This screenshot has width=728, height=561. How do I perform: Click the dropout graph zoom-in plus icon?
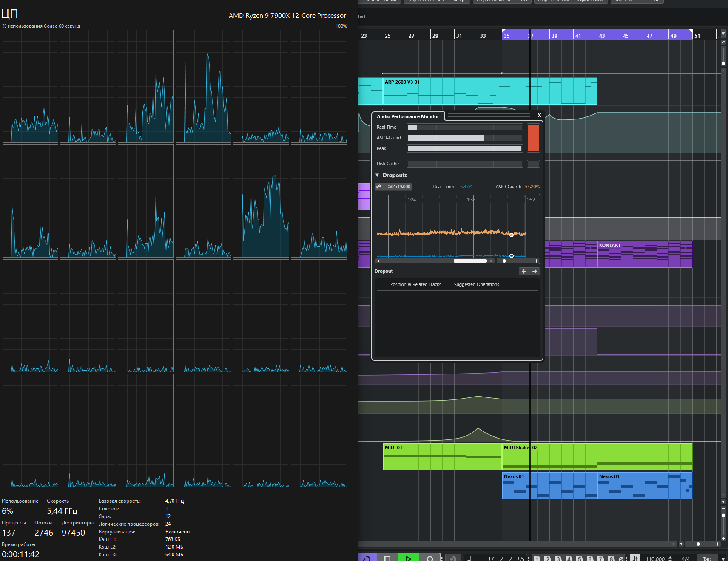[536, 261]
